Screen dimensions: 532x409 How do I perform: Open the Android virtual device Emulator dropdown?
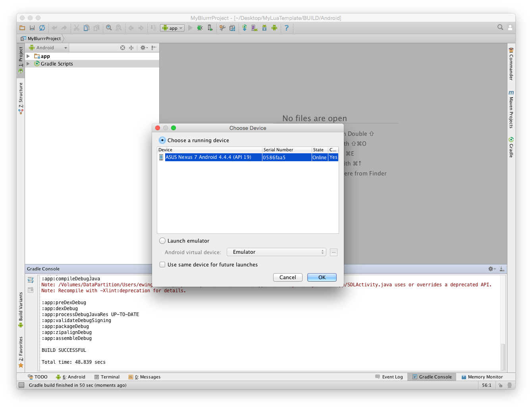coord(276,252)
